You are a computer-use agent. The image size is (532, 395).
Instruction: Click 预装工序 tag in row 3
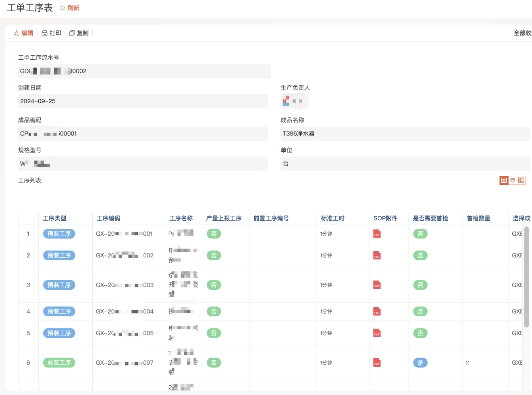[x=59, y=285]
